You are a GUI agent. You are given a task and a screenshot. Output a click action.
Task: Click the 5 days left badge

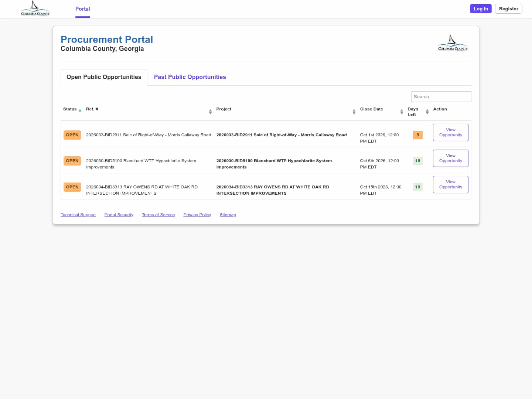tap(418, 135)
